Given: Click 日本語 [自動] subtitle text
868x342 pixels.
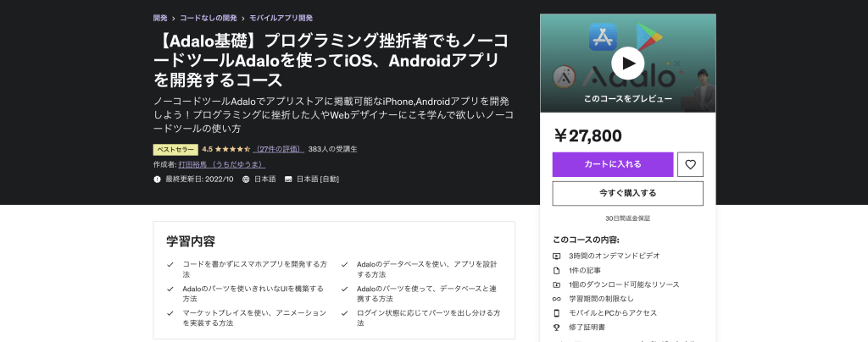Looking at the screenshot, I should 318,179.
